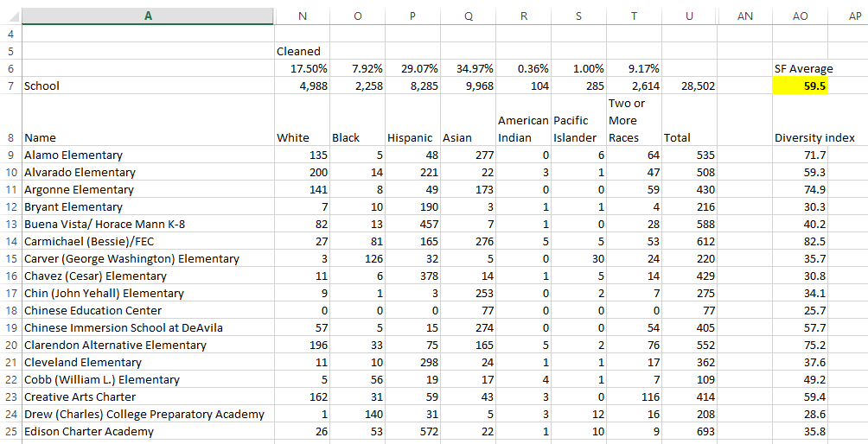Click the Asian percentage cell 34.97%
Viewport: 868px width, 444px height.
[469, 68]
